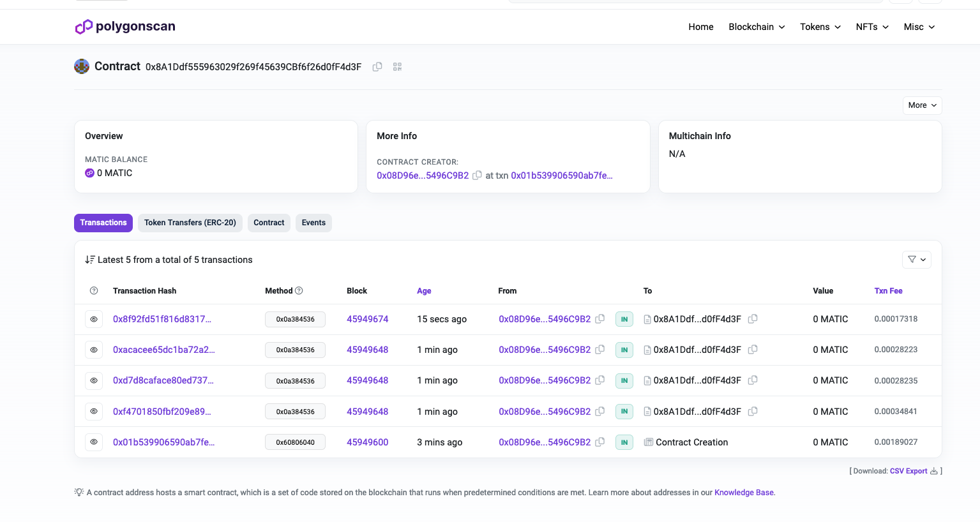Click the polygonscan logo
Viewport: 980px width, 522px height.
pyautogui.click(x=125, y=27)
